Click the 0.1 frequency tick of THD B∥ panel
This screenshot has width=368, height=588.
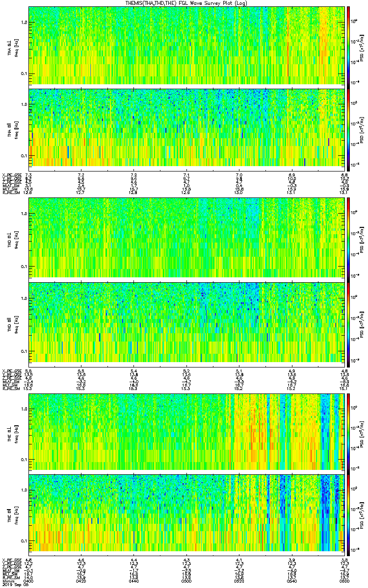click(x=24, y=350)
